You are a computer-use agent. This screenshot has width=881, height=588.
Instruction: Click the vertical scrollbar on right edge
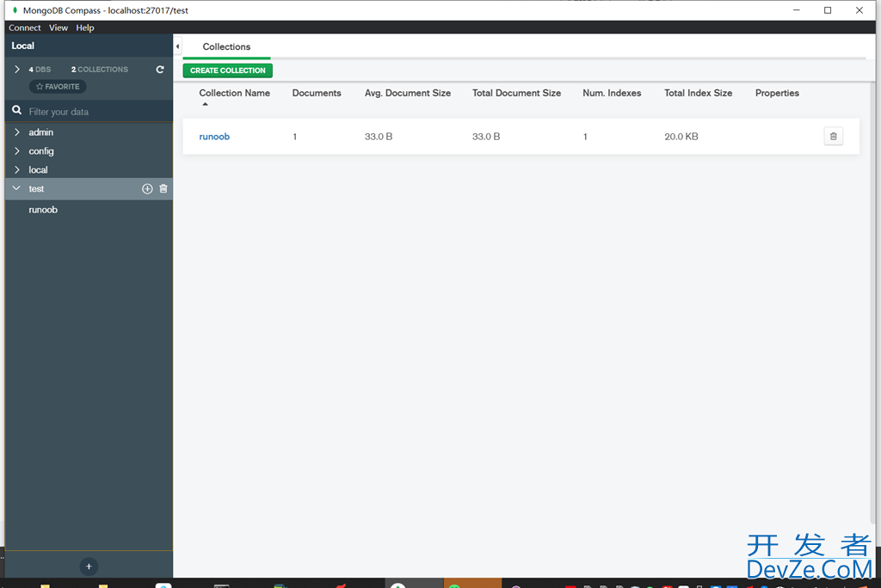[872, 303]
